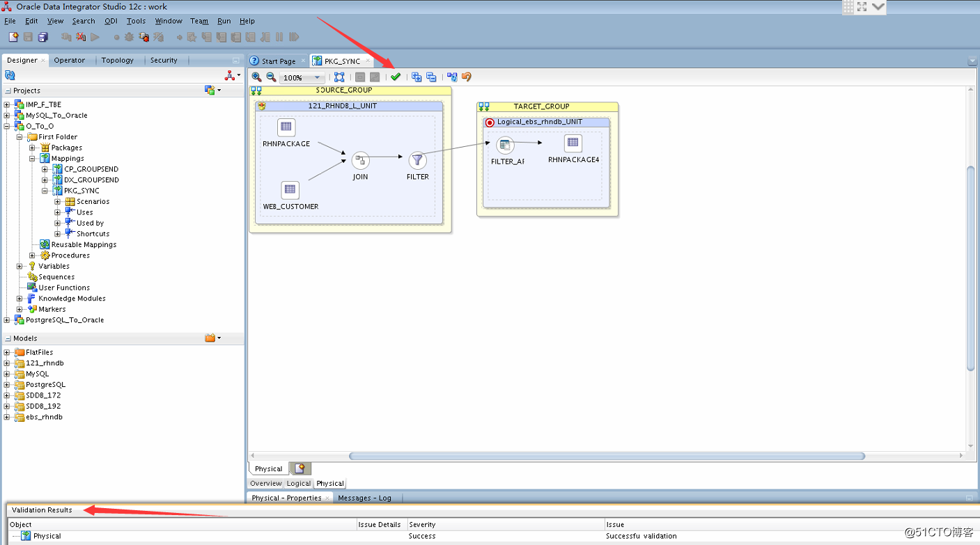Click the Refresh icon in Designer panel

click(10, 75)
